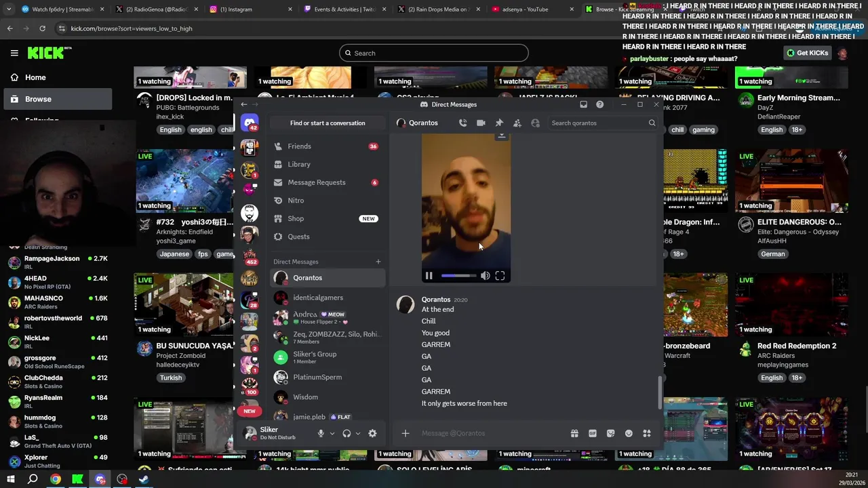Open Library in Discord sidebar
Screen dimensions: 868x488
click(x=328, y=164)
